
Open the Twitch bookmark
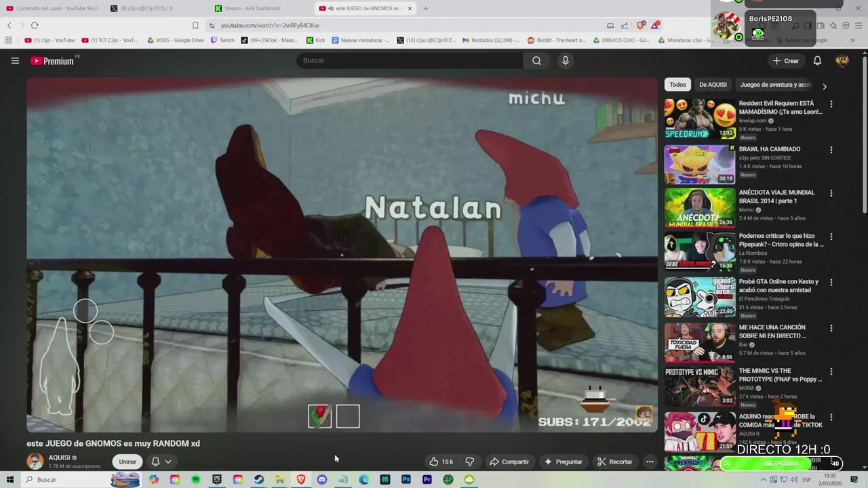pyautogui.click(x=222, y=40)
